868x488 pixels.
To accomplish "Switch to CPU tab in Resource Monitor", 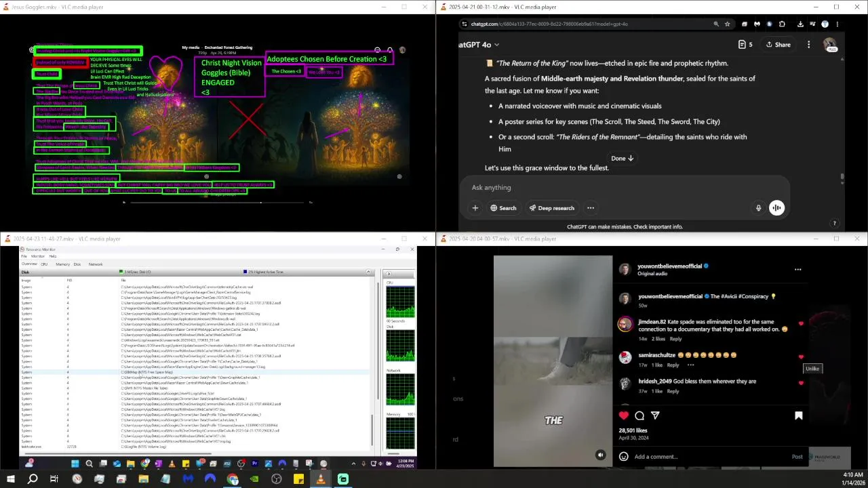I will pos(44,264).
